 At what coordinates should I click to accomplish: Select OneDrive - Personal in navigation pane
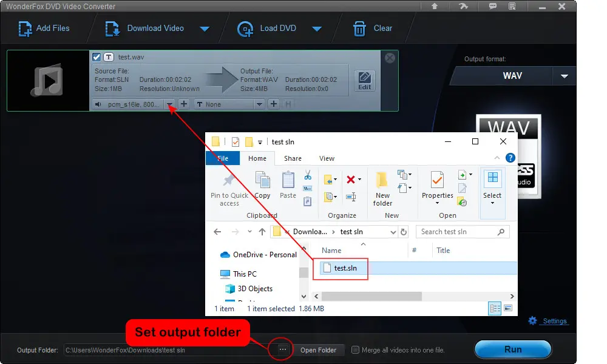[259, 255]
